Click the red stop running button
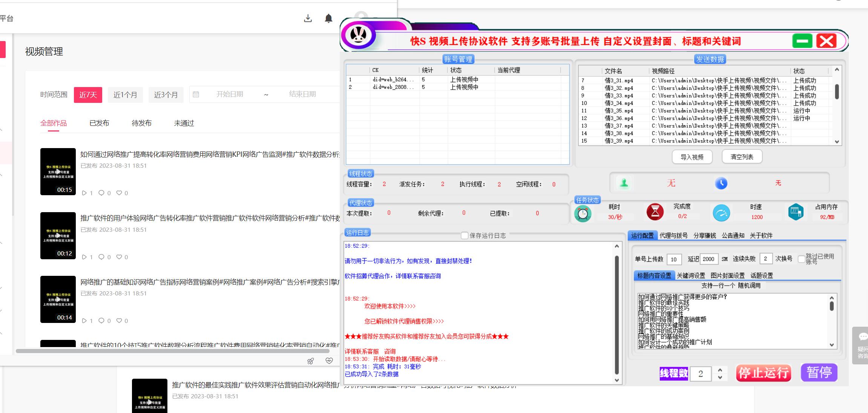Viewport: 868px width, 413px height. [x=763, y=373]
